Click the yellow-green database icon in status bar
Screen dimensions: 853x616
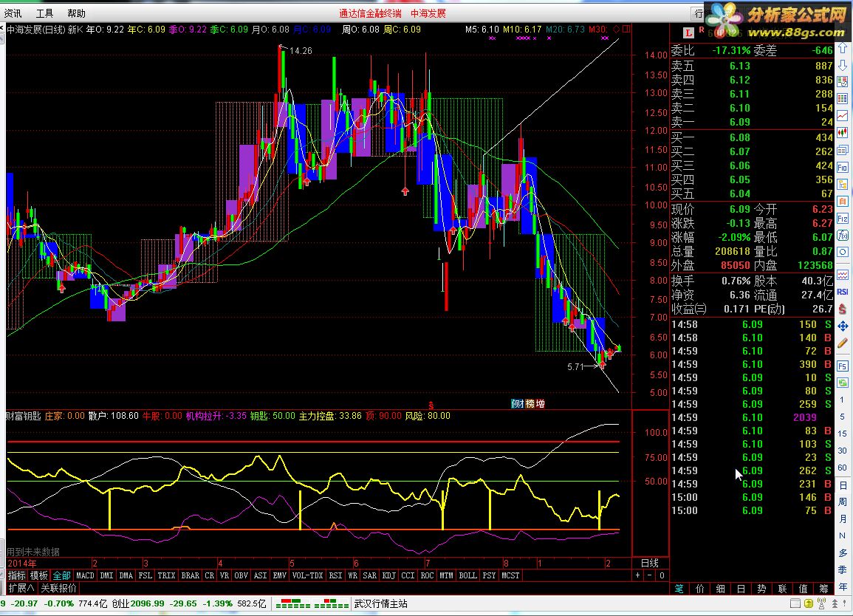point(809,603)
